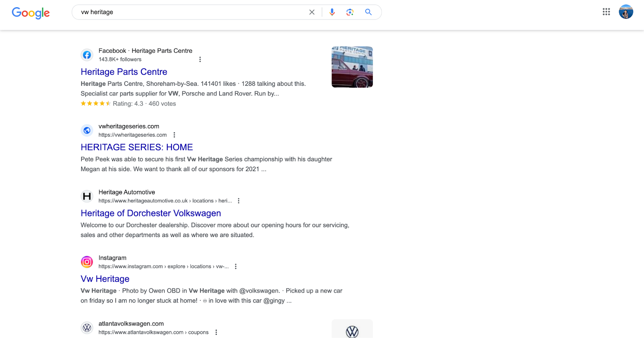Click the 'atlantavolkswagen.com' site name
This screenshot has width=644, height=338.
click(x=131, y=324)
